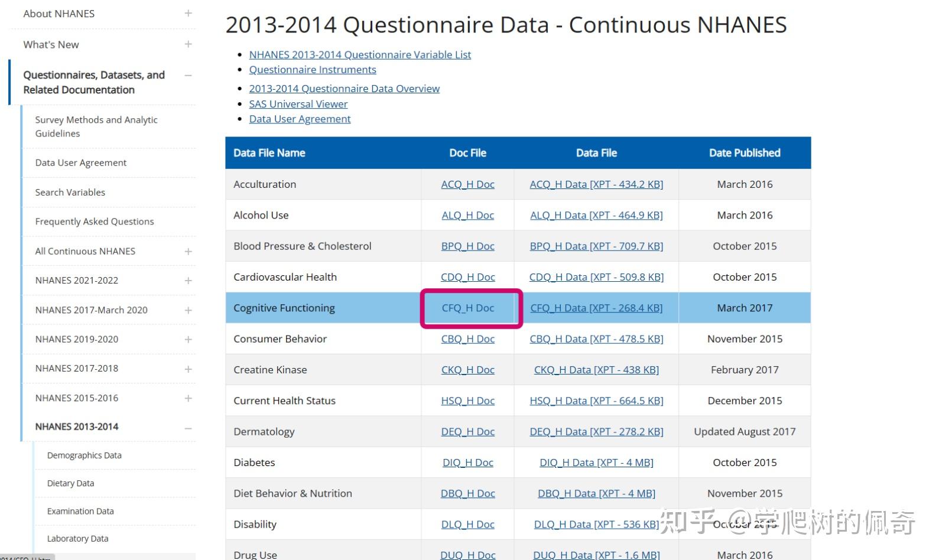Expand NHANES 2021-2022 plus icon
939x560 pixels.
point(188,281)
